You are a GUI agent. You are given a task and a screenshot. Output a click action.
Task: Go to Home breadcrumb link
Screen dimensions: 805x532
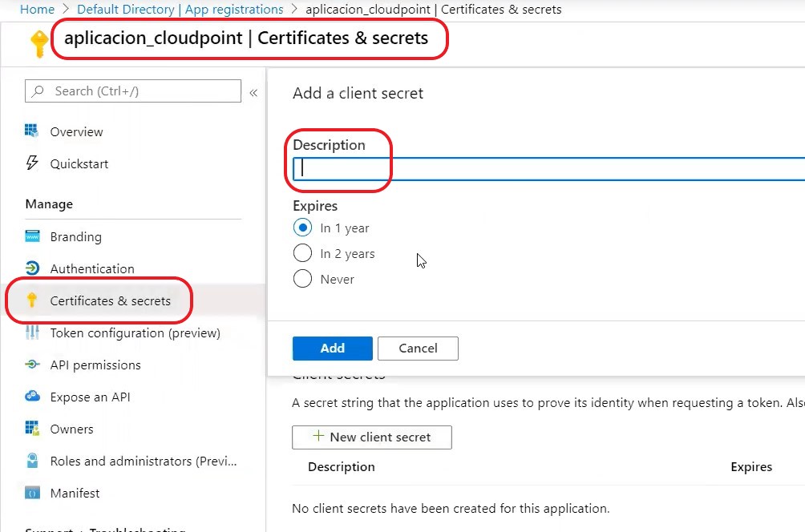pos(37,10)
